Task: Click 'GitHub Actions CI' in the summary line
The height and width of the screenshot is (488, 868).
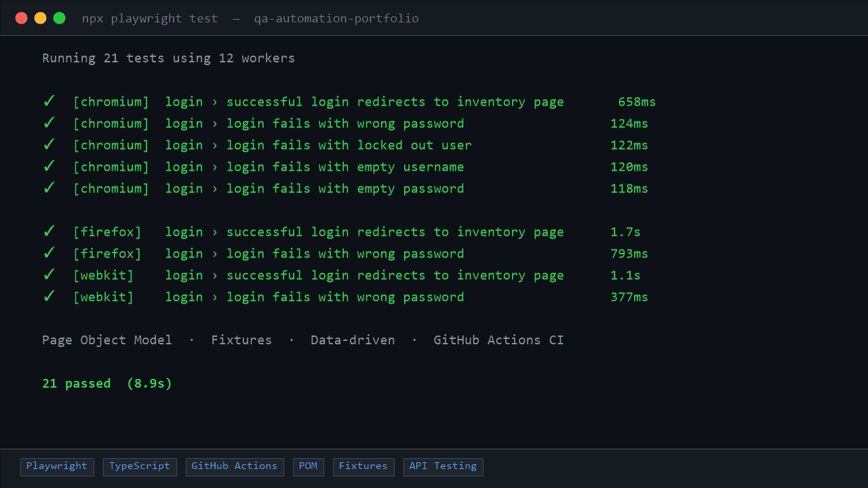Action: (499, 340)
